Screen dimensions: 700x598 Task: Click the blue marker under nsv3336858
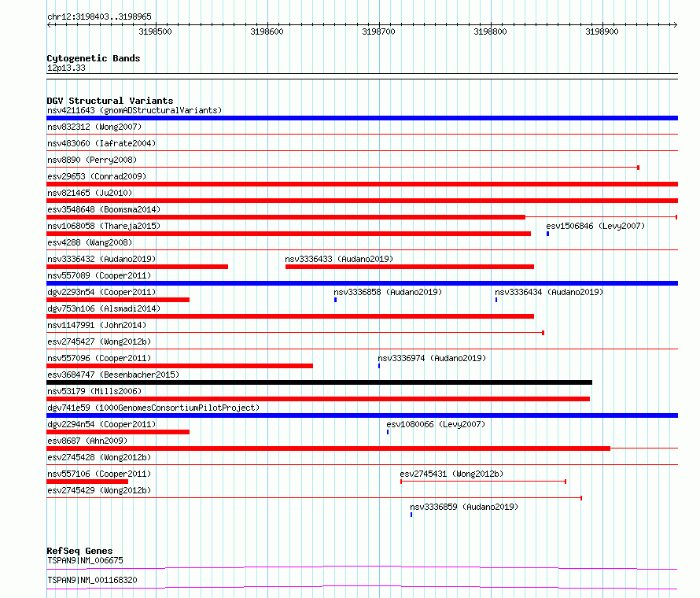coord(335,300)
